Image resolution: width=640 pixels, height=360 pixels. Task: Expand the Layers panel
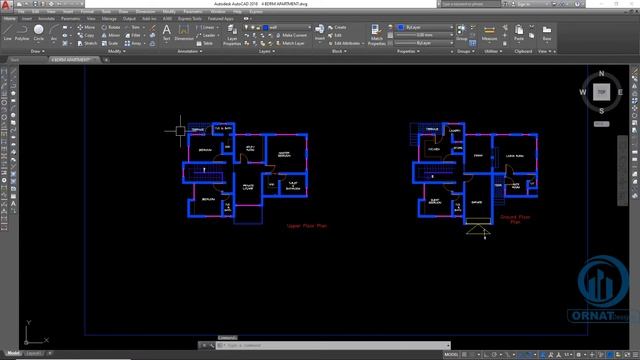(267, 51)
